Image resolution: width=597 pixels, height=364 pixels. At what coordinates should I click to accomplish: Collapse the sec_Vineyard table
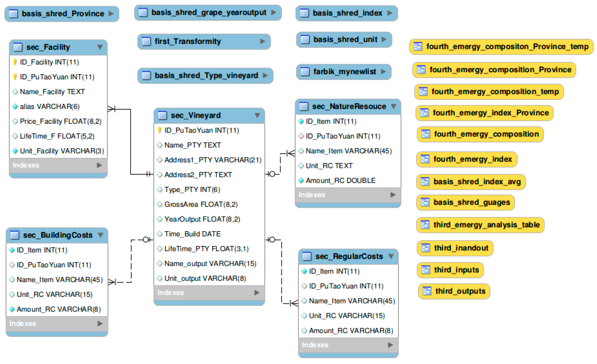click(x=257, y=115)
